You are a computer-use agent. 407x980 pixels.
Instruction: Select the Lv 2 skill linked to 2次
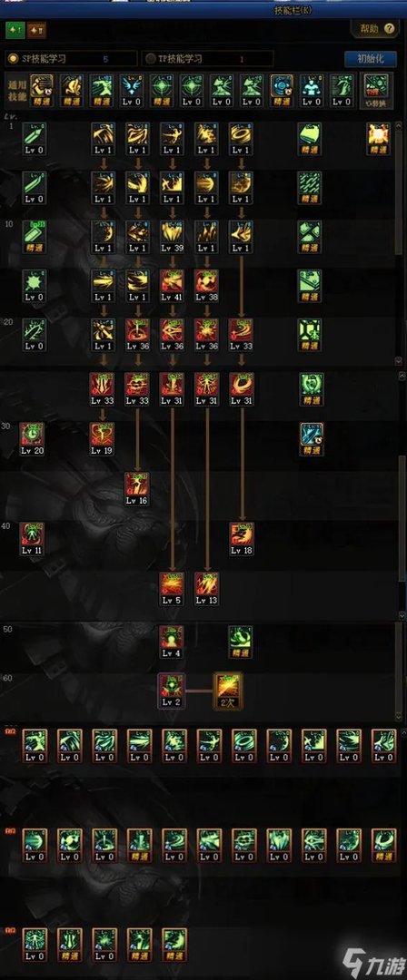[x=172, y=691]
